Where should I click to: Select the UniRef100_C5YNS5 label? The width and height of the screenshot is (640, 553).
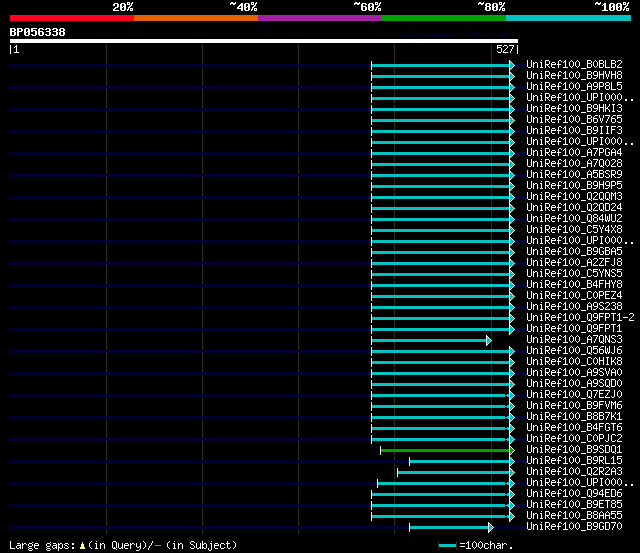574,273
